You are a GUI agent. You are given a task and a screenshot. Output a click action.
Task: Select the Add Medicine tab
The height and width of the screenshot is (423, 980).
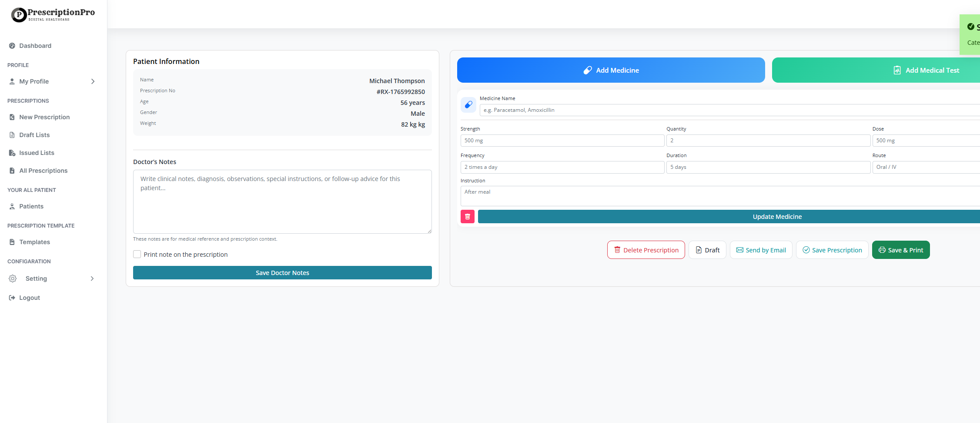pos(611,70)
